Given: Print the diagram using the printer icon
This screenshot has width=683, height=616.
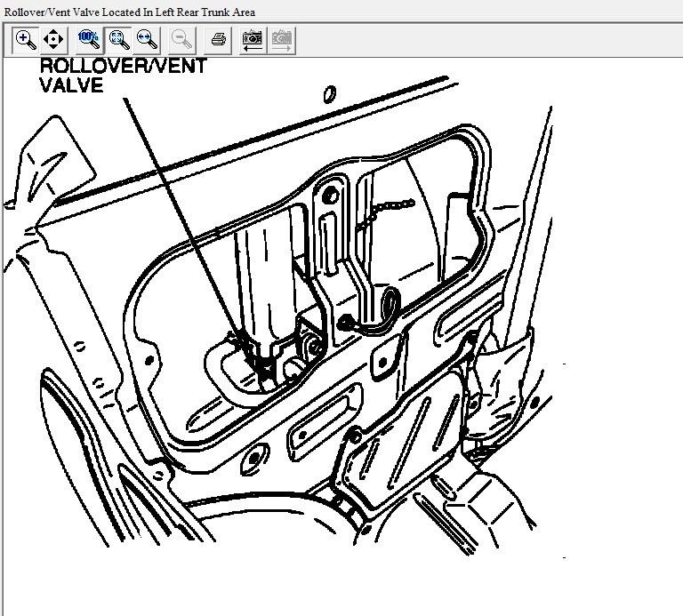Looking at the screenshot, I should pos(219,39).
